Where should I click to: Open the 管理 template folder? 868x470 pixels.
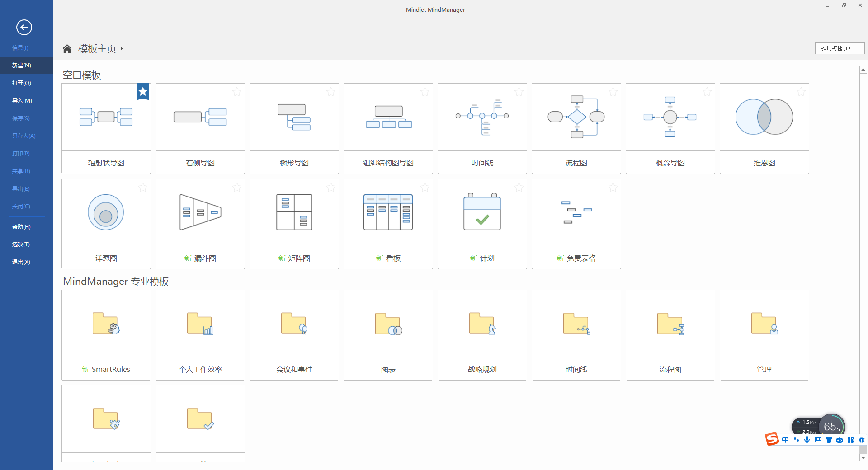[764, 324]
